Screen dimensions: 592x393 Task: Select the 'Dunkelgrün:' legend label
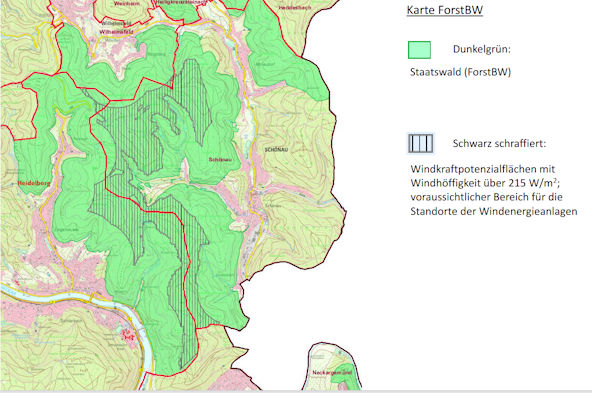(481, 49)
